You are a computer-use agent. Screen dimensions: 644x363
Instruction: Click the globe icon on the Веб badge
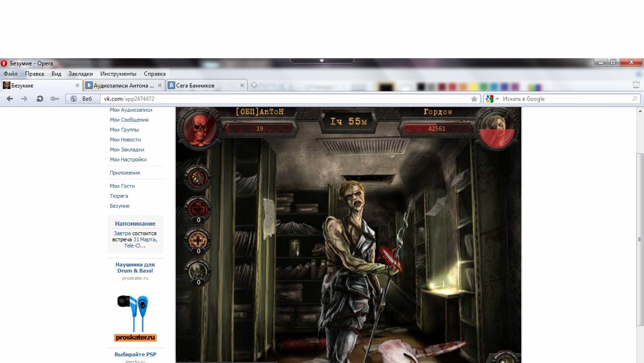click(73, 99)
